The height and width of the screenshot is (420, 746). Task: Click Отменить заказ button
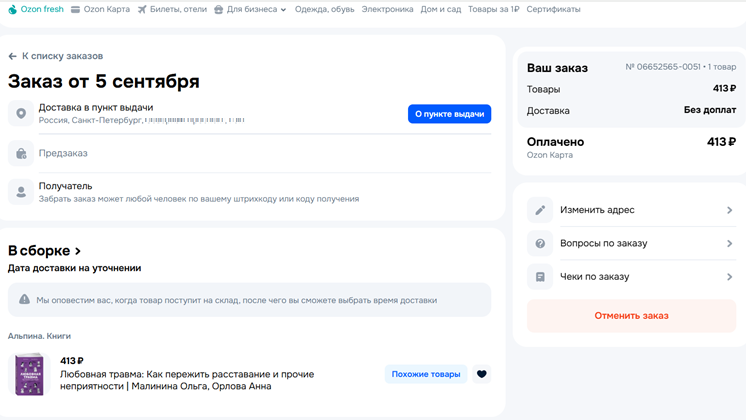click(631, 316)
